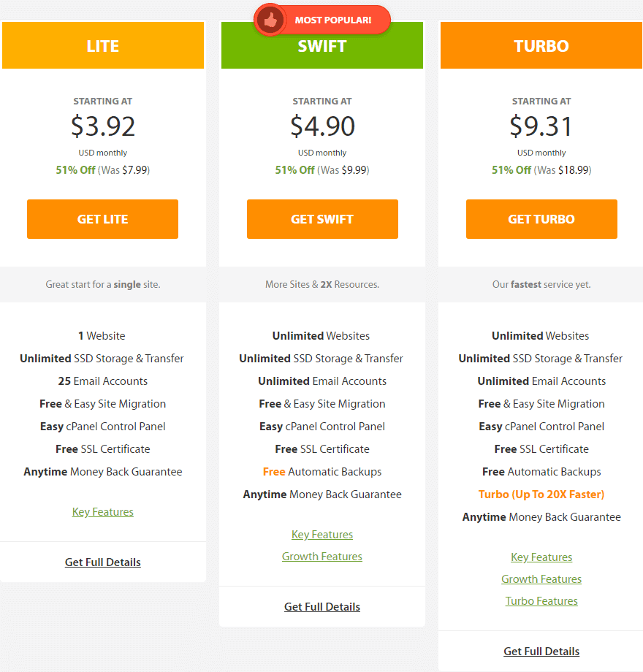
Task: Click the green SWIFT plan header
Action: pyautogui.click(x=321, y=45)
